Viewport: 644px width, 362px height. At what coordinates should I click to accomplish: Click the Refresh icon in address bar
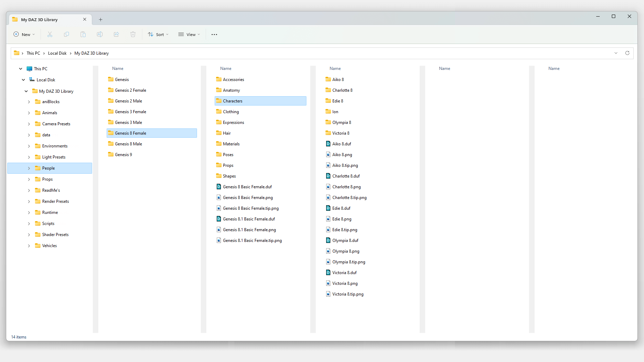coord(627,53)
